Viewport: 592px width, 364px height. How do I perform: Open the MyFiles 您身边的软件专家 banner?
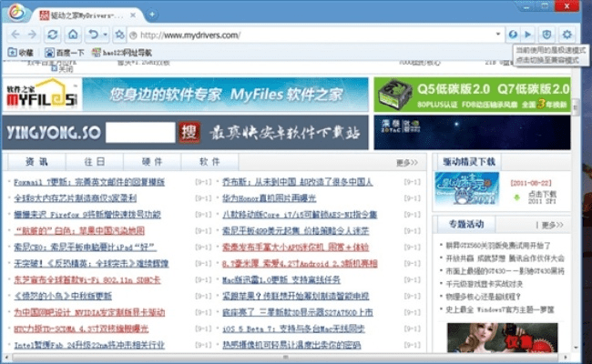(x=225, y=95)
